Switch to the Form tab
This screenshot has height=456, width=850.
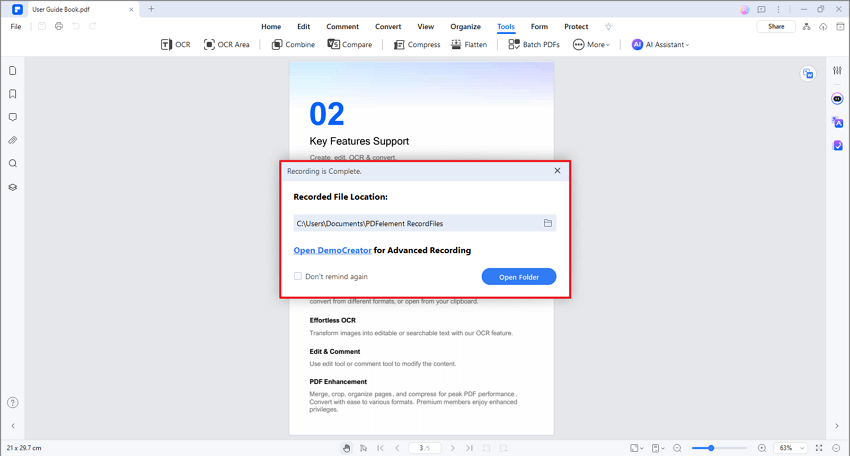(x=539, y=27)
